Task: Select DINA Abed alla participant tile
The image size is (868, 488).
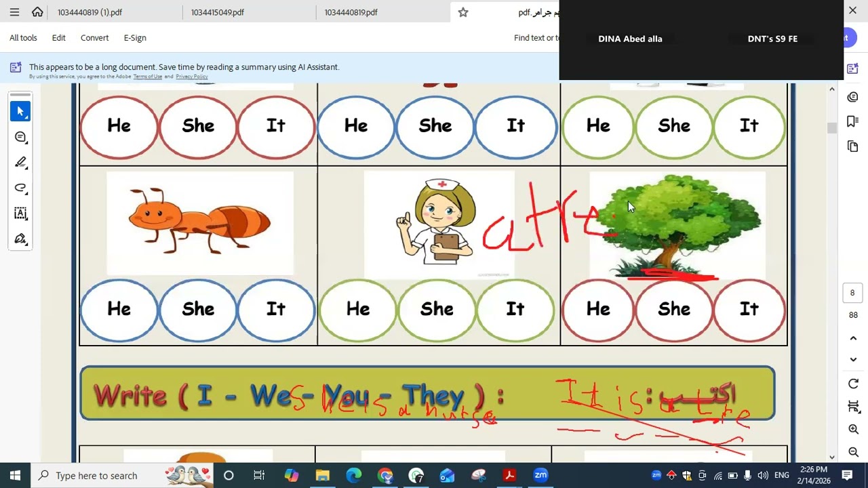Action: (630, 39)
